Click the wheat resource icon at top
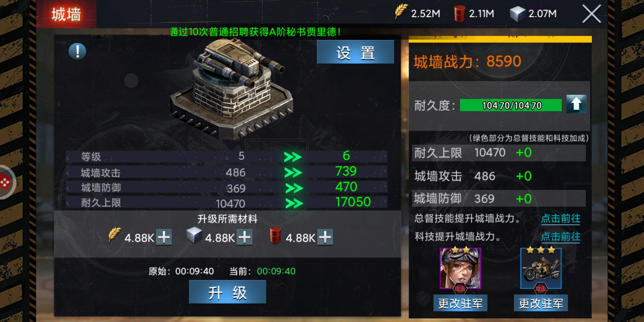 pyautogui.click(x=401, y=12)
